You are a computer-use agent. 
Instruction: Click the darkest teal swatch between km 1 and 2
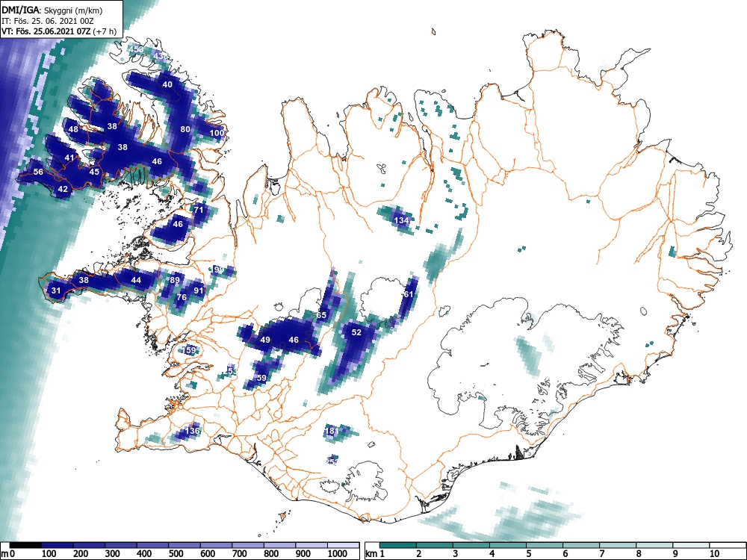tap(398, 545)
